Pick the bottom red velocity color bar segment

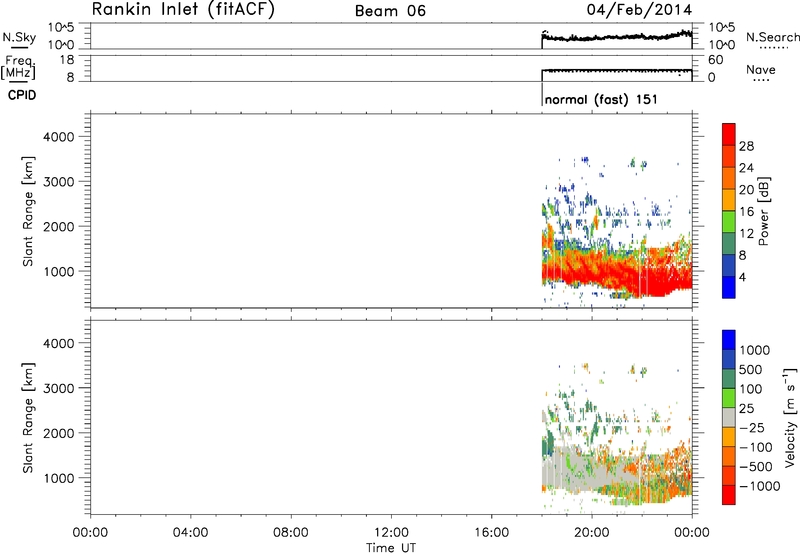coord(729,495)
